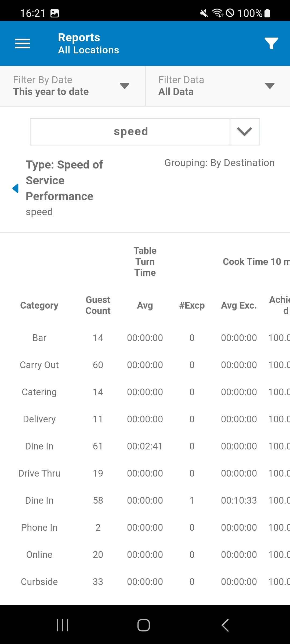This screenshot has width=290, height=644.
Task: Expand the speed report selector chevron
Action: pos(245,132)
